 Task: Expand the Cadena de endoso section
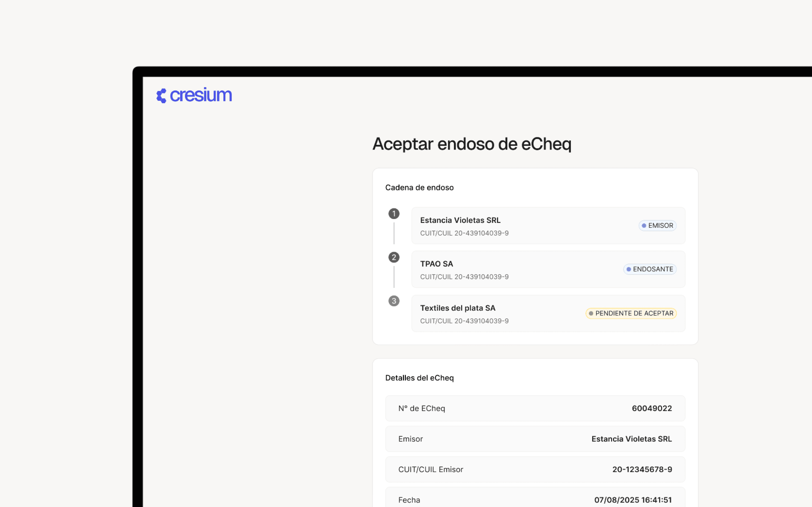[419, 187]
